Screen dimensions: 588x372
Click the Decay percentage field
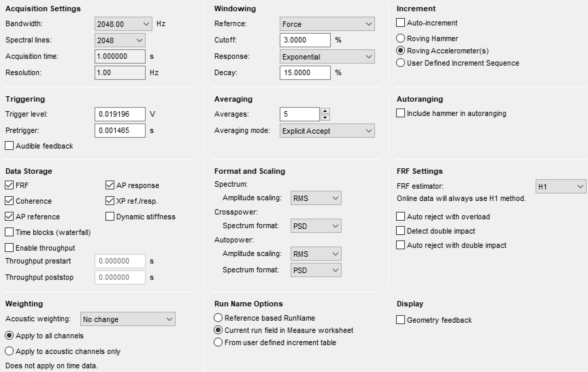pyautogui.click(x=305, y=73)
